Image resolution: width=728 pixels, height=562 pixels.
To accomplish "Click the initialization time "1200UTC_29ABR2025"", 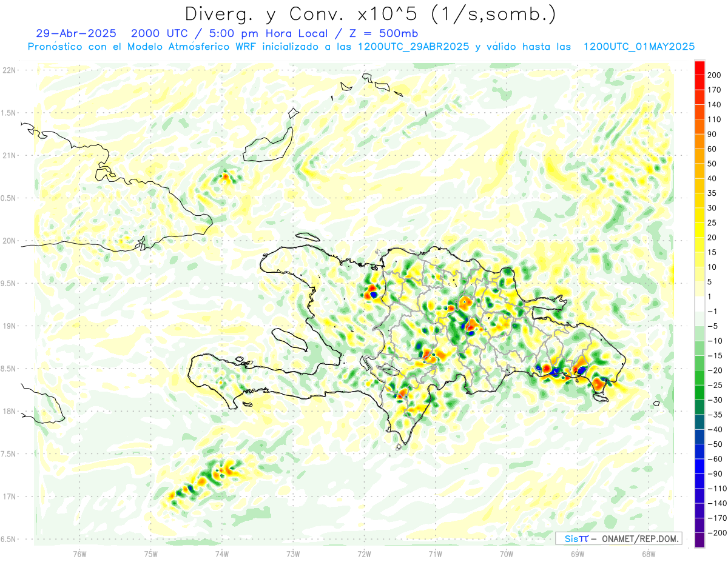I will pos(413,47).
